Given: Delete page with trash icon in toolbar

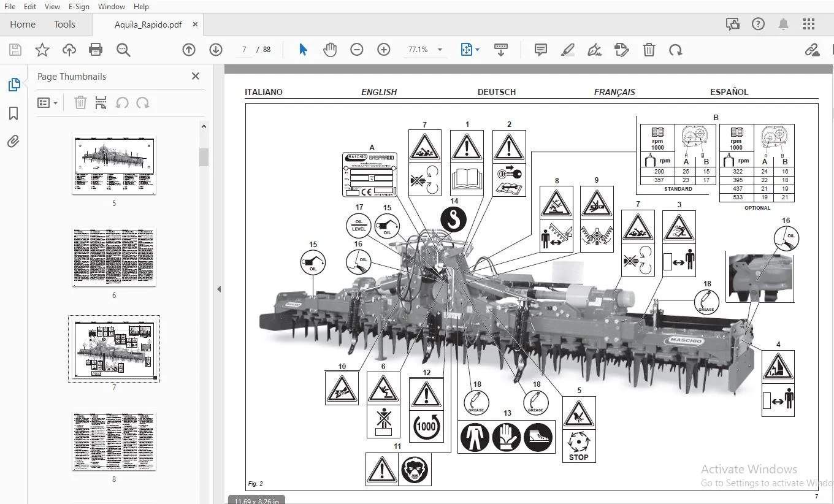Looking at the screenshot, I should [649, 50].
